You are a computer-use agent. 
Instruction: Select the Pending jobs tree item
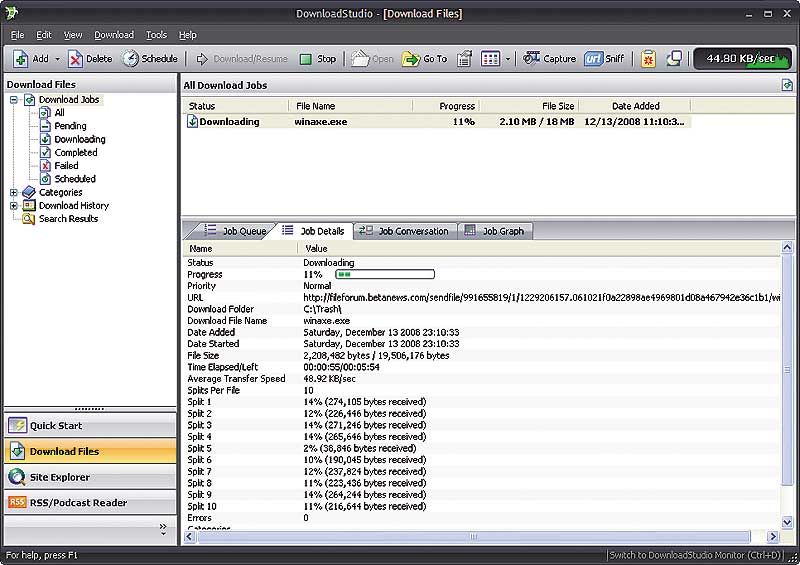(70, 126)
